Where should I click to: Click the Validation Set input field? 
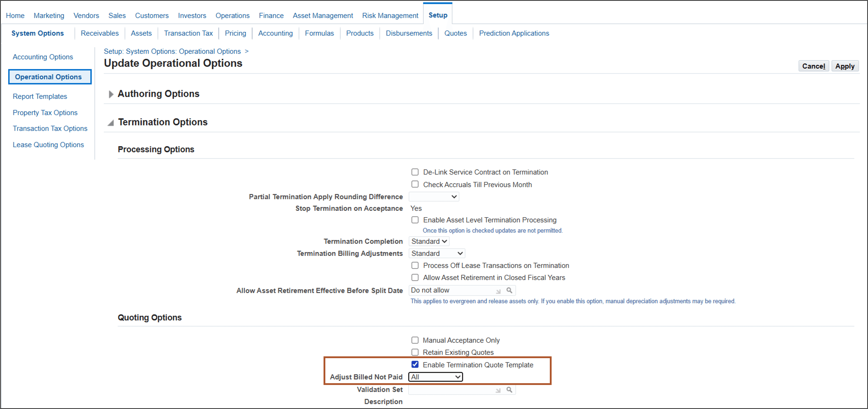pos(452,390)
